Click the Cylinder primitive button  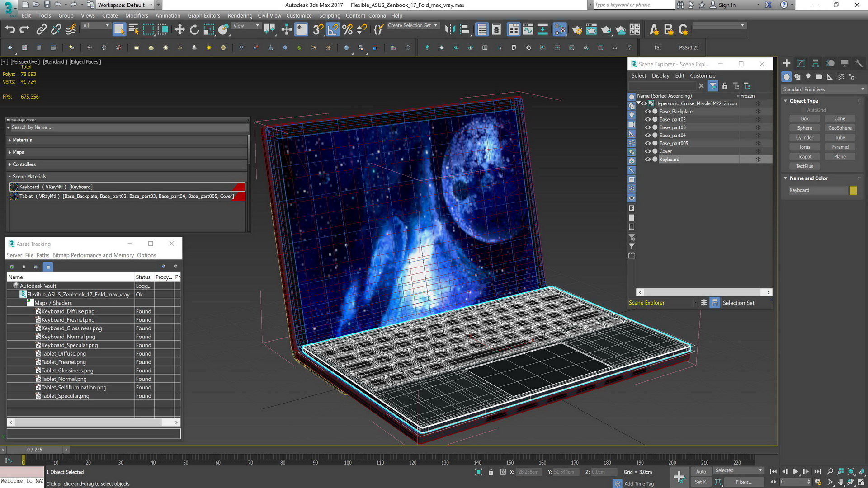tap(804, 138)
